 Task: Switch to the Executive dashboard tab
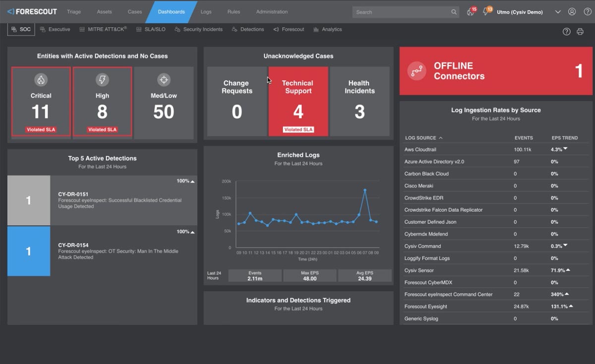55,29
